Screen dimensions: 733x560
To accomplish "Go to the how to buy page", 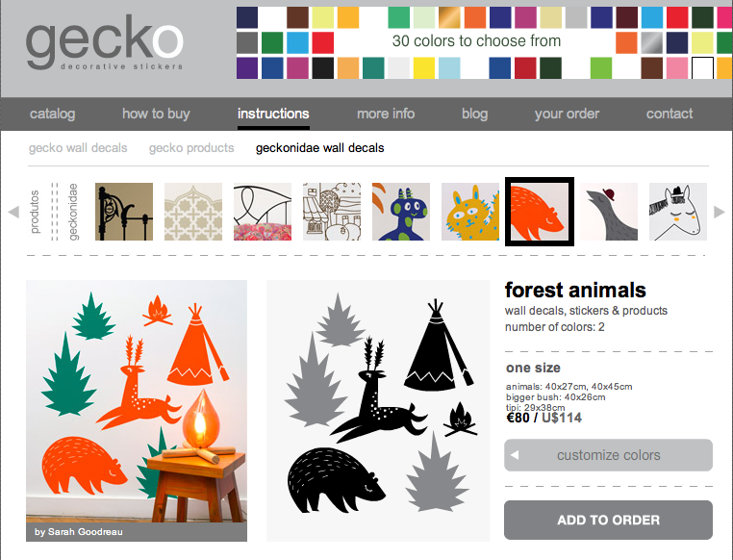I will click(x=156, y=114).
